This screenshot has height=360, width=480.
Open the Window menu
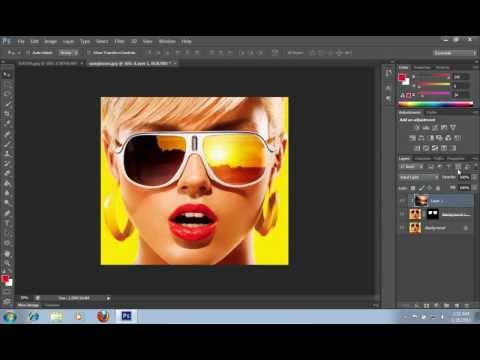167,41
